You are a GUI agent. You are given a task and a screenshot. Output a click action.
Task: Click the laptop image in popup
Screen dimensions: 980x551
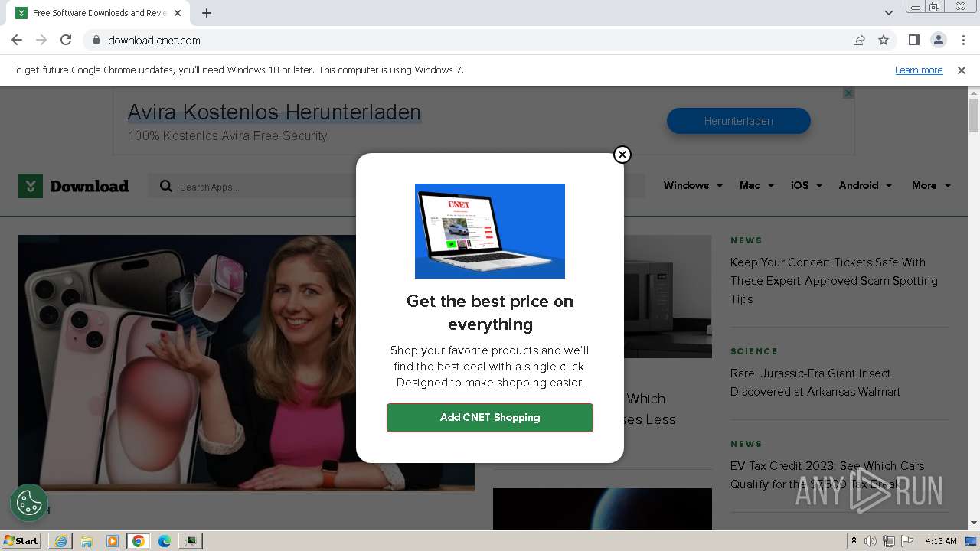(x=490, y=231)
